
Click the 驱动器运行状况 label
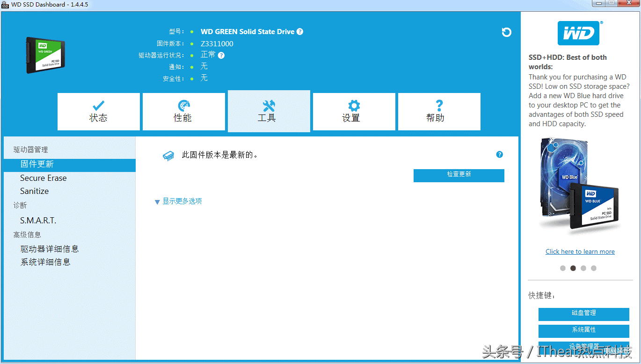coord(161,55)
